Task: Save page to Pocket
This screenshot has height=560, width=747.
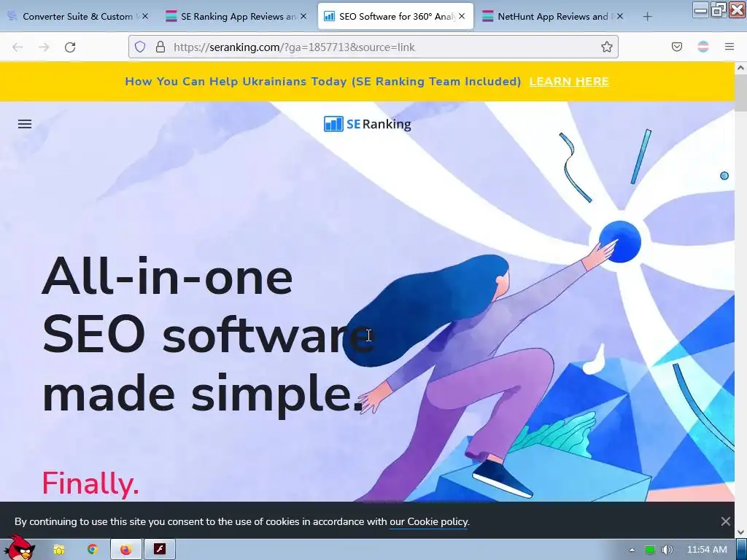Action: tap(676, 47)
